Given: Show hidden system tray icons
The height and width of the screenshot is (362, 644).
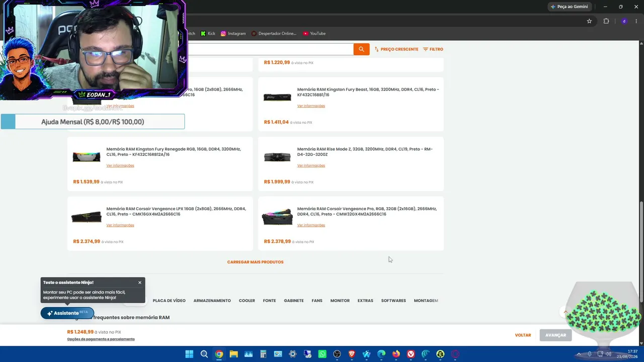Looking at the screenshot, I should [579, 354].
